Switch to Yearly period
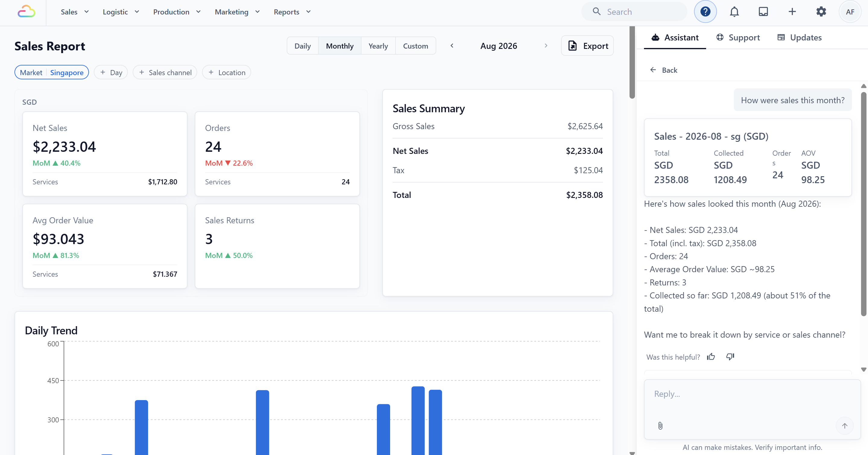Image resolution: width=868 pixels, height=455 pixels. (x=378, y=46)
